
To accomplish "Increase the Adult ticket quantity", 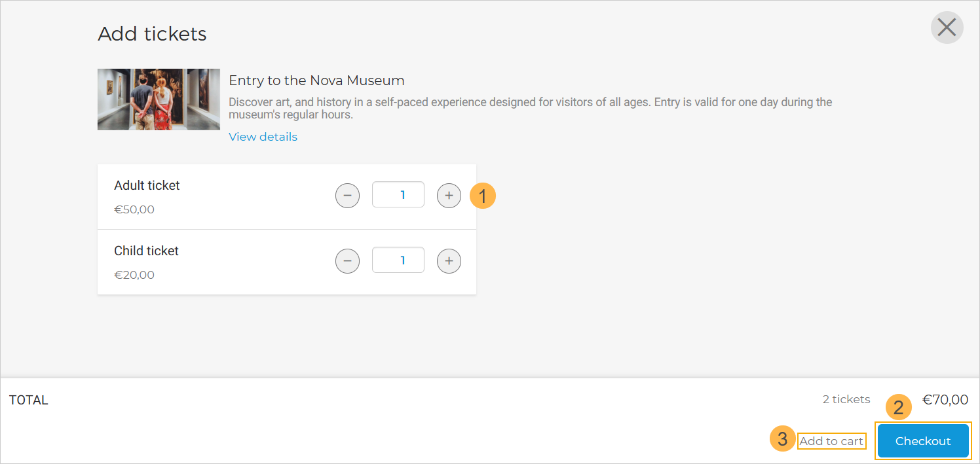I will [449, 195].
